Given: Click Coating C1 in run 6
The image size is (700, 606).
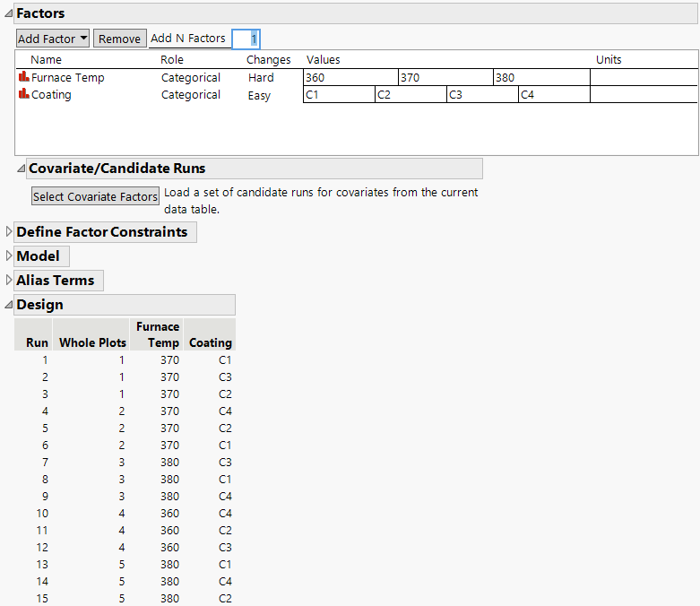Looking at the screenshot, I should pos(225,445).
